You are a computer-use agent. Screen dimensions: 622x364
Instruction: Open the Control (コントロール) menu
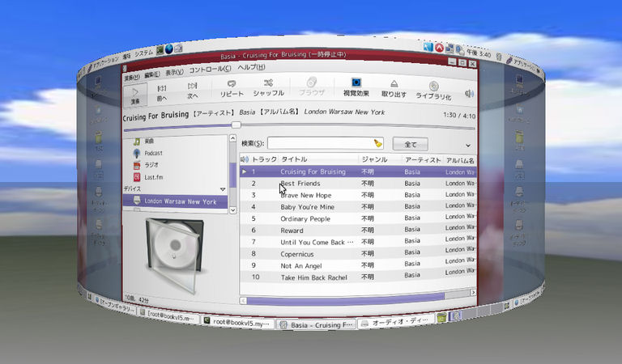[210, 70]
